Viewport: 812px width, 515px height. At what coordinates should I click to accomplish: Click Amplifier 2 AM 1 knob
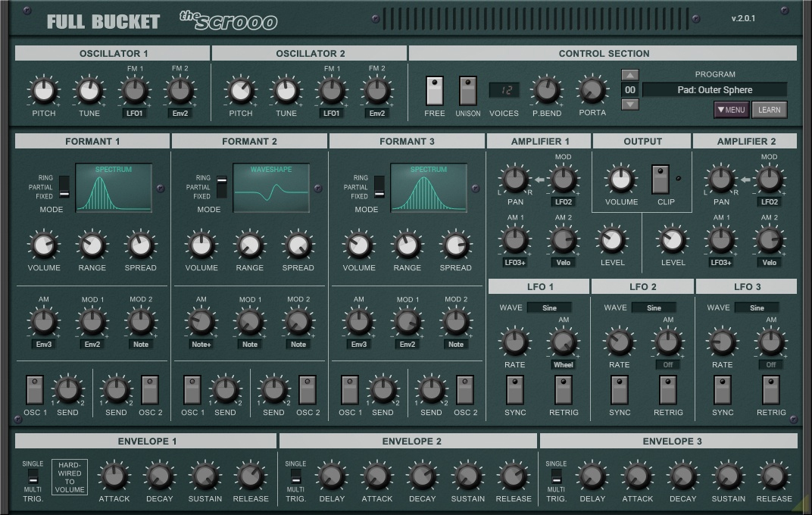(x=721, y=240)
